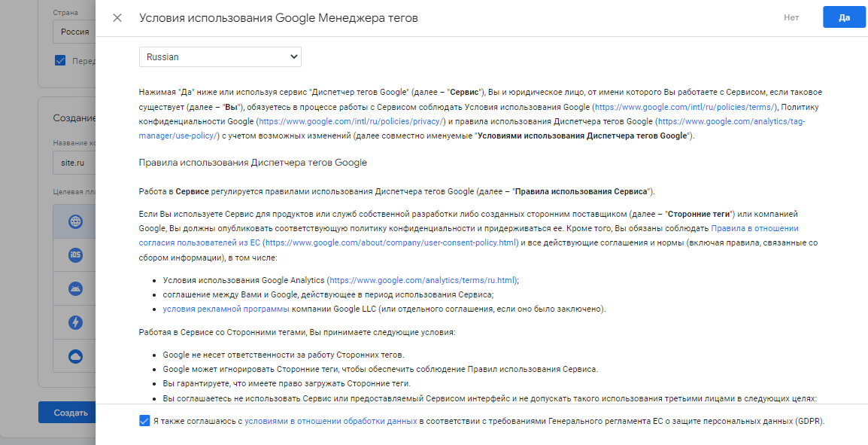Open the Google privacy policy link
This screenshot has width=868, height=445.
click(351, 121)
